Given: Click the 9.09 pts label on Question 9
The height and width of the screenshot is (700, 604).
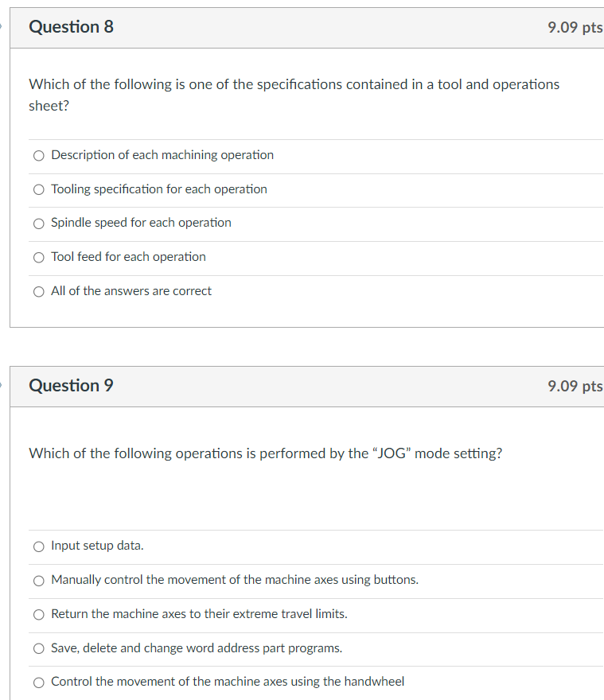Looking at the screenshot, I should click(x=575, y=386).
